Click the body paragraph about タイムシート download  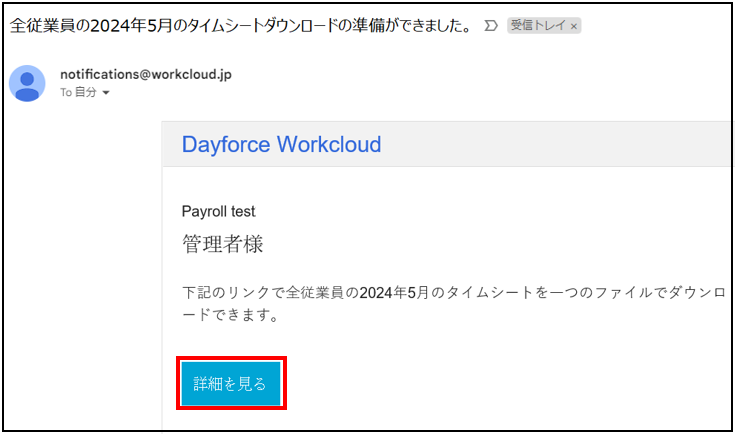453,304
